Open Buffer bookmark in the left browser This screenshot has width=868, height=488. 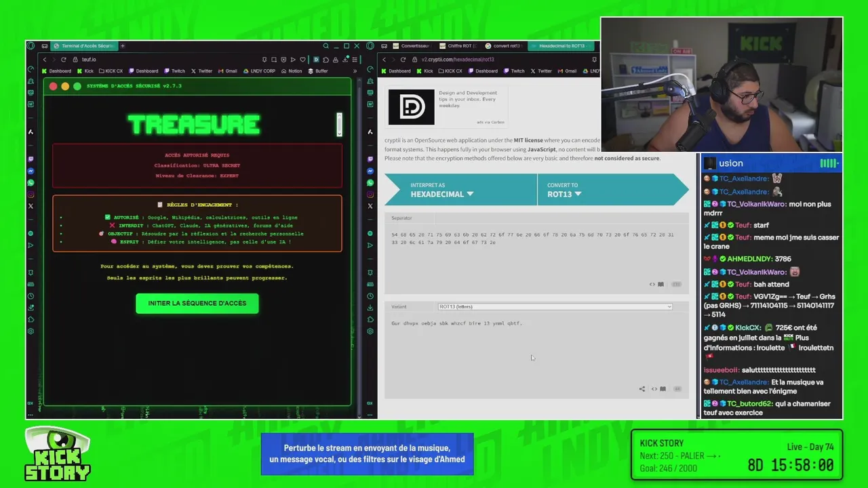pos(318,71)
